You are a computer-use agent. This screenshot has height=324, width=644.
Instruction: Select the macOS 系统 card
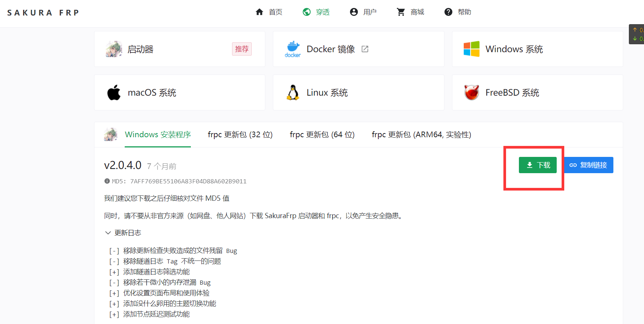[x=180, y=93]
